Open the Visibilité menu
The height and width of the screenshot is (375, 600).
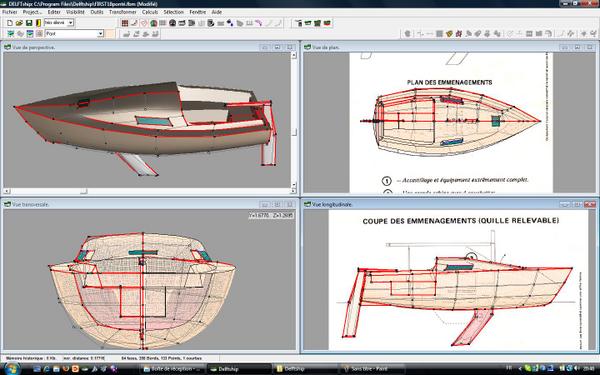pyautogui.click(x=75, y=12)
